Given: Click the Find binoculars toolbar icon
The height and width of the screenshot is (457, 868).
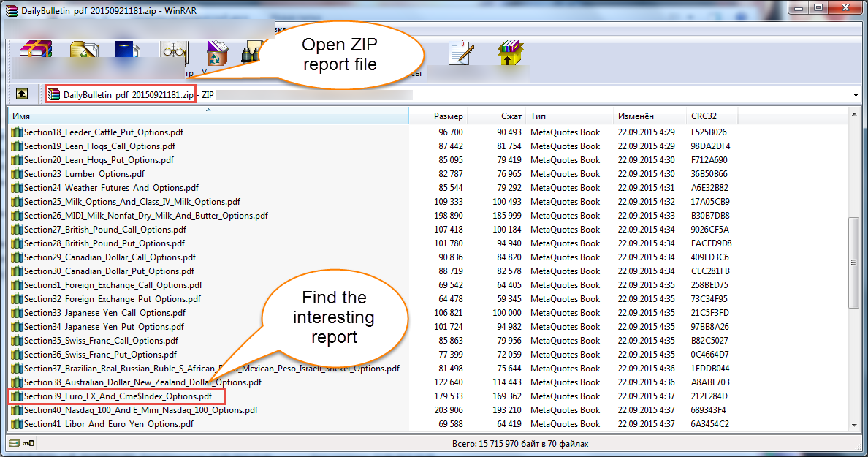Looking at the screenshot, I should pyautogui.click(x=252, y=53).
